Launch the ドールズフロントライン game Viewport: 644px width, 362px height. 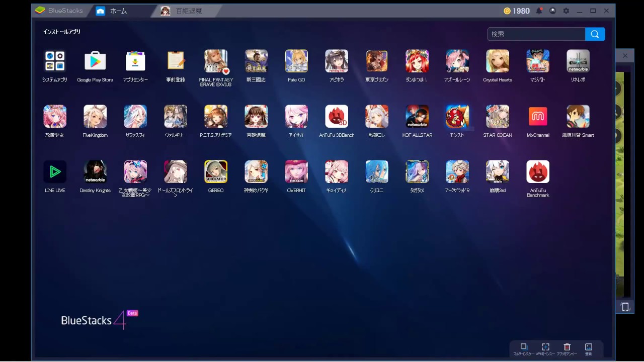click(176, 171)
